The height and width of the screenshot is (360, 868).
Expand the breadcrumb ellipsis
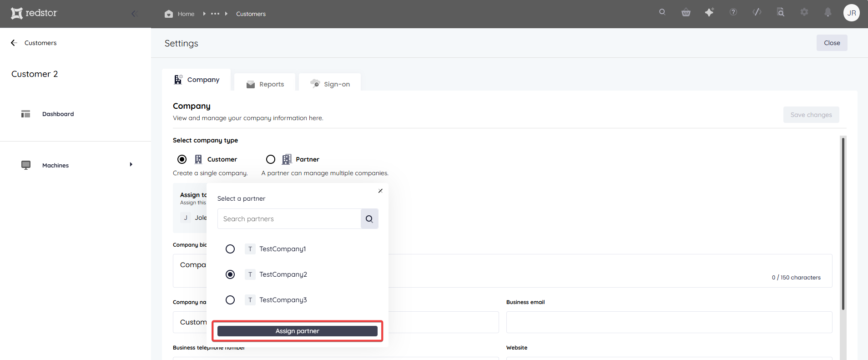[215, 14]
